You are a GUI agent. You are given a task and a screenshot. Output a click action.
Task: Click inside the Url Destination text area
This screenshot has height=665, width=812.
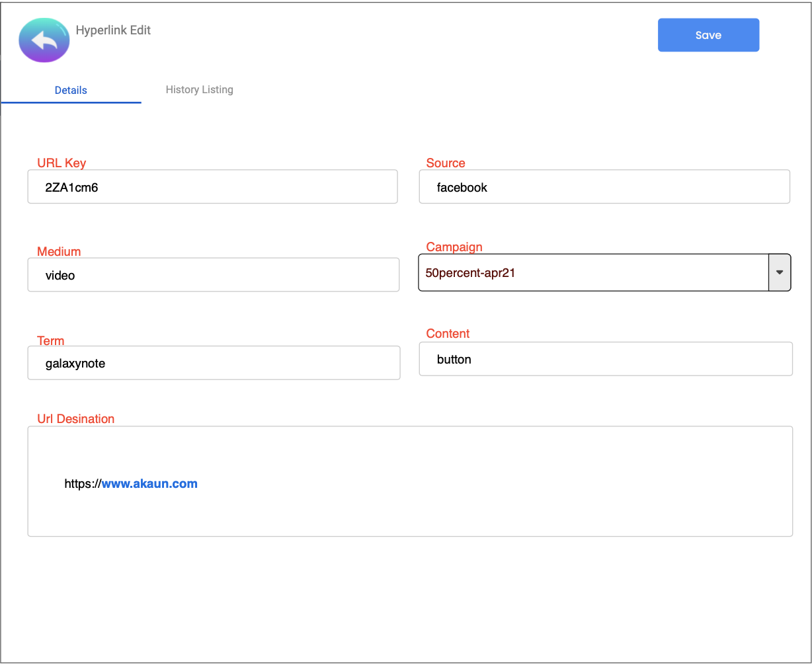pyautogui.click(x=410, y=509)
